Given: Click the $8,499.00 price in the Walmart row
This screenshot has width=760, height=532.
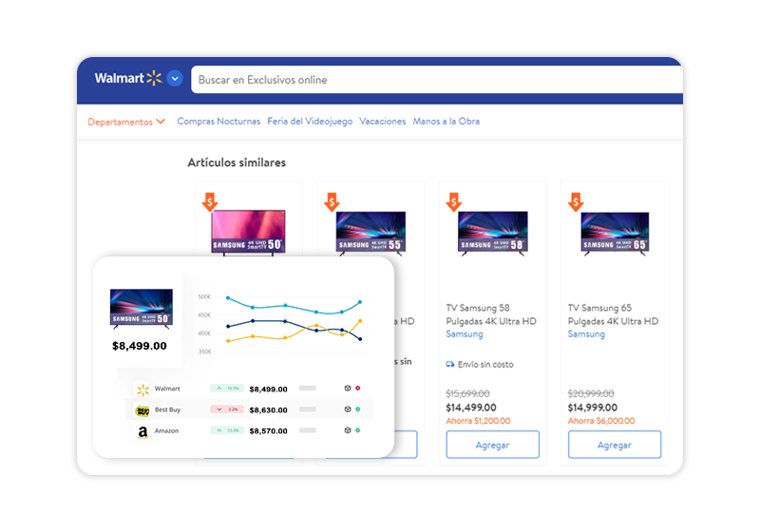Looking at the screenshot, I should (268, 389).
